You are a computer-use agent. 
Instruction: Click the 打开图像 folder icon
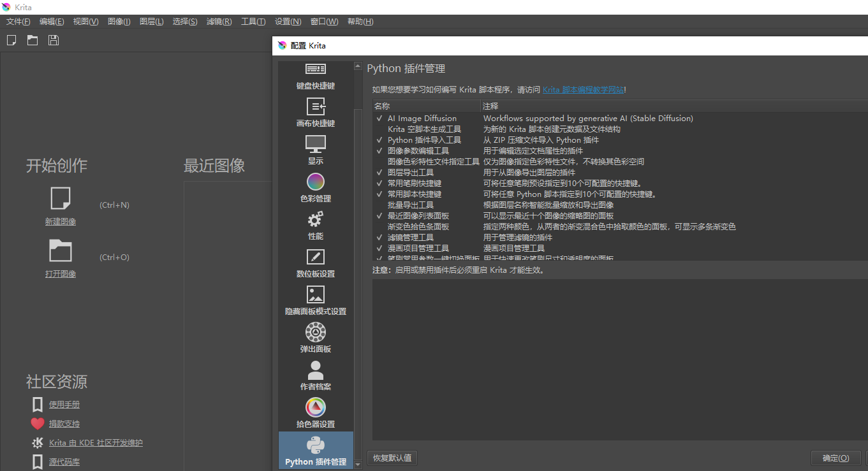(x=61, y=250)
